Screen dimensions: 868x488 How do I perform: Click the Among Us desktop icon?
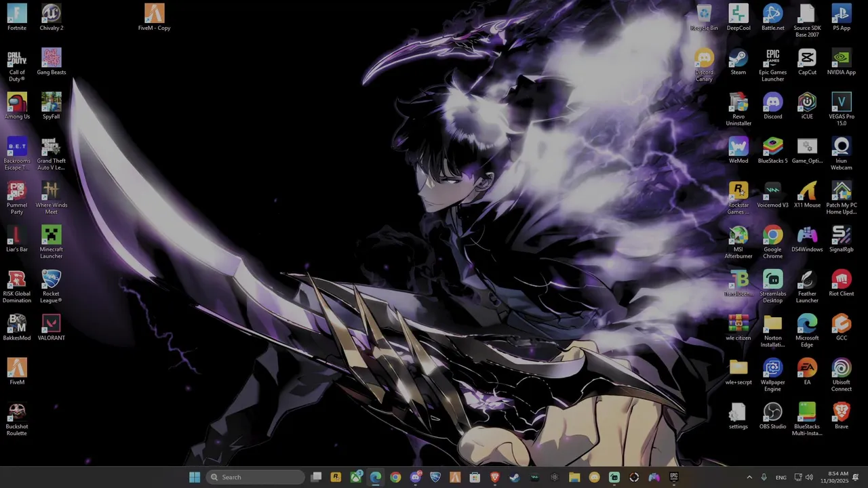(17, 106)
